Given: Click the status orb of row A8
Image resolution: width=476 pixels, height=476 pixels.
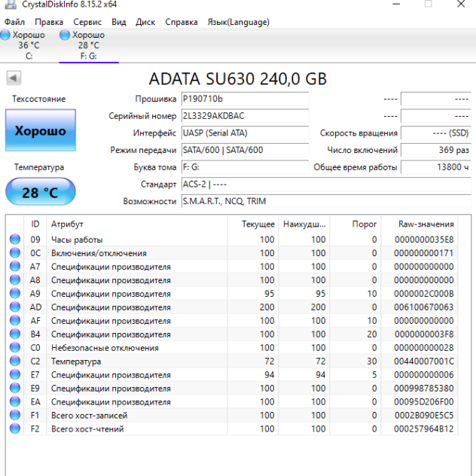Looking at the screenshot, I should [15, 280].
